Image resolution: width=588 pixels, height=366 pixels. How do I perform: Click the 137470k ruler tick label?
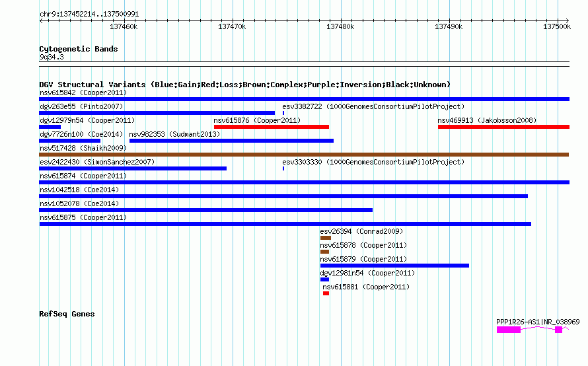point(232,26)
